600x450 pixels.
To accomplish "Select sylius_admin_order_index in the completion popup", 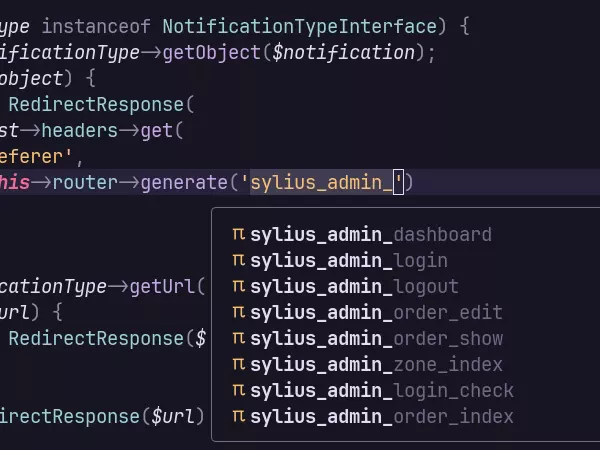I will (x=382, y=417).
